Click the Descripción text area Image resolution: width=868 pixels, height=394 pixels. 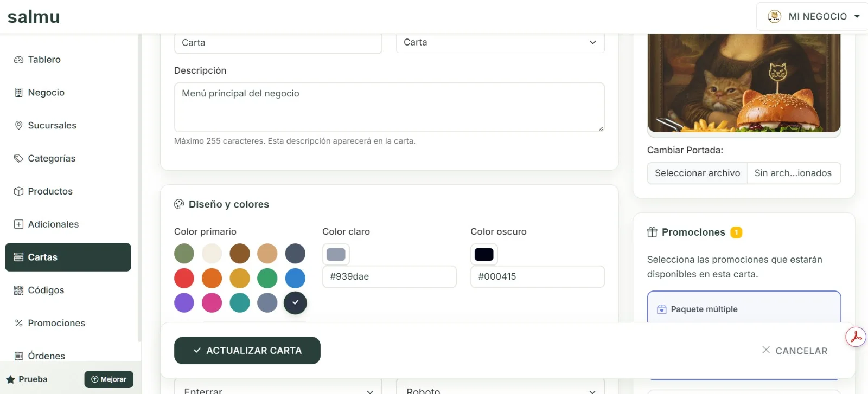click(389, 107)
